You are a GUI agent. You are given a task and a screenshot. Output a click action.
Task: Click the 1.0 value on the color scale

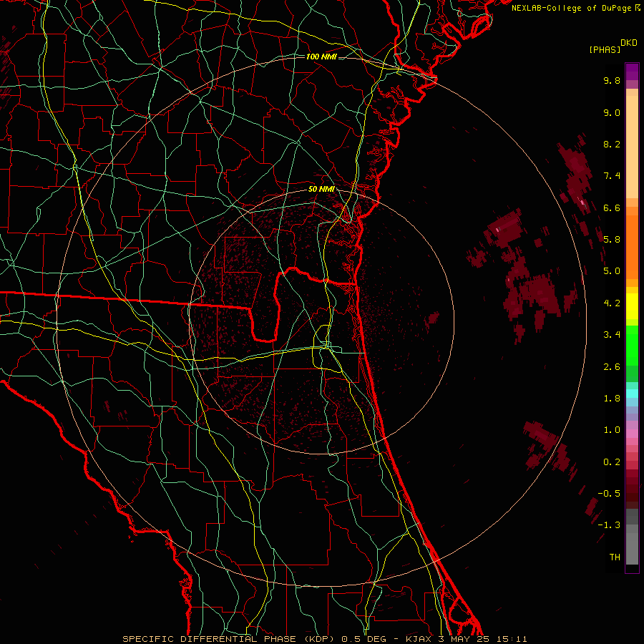612,430
